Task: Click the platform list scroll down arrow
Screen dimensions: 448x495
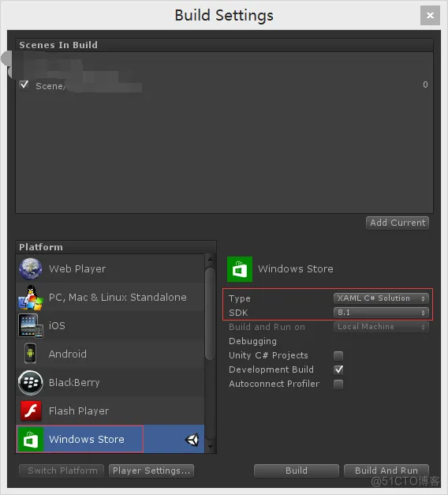Action: (x=210, y=448)
